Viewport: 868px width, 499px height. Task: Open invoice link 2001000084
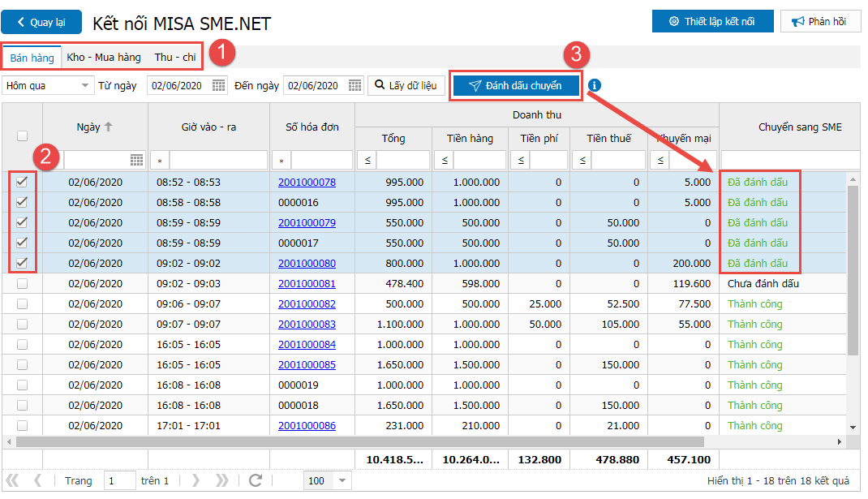click(x=307, y=345)
